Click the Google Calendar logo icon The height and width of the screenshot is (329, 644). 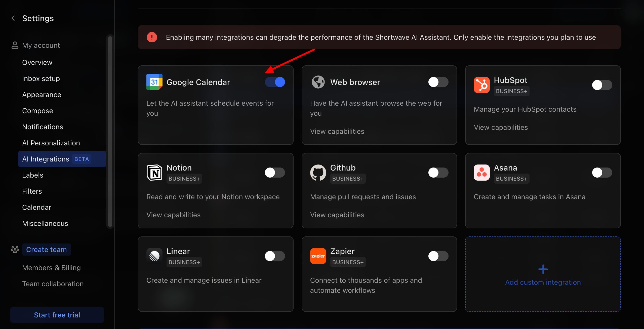154,82
